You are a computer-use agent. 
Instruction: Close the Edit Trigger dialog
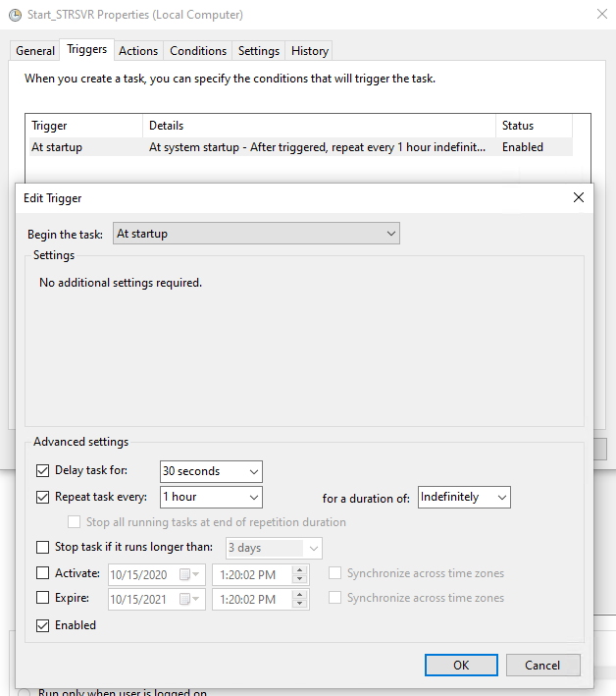click(x=579, y=197)
